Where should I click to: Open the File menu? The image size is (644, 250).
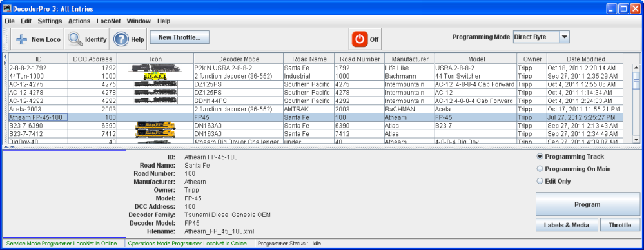10,21
